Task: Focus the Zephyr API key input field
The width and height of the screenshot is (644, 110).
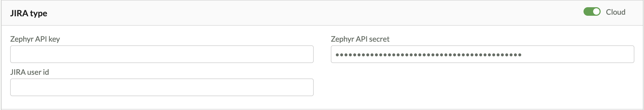Action: (162, 54)
